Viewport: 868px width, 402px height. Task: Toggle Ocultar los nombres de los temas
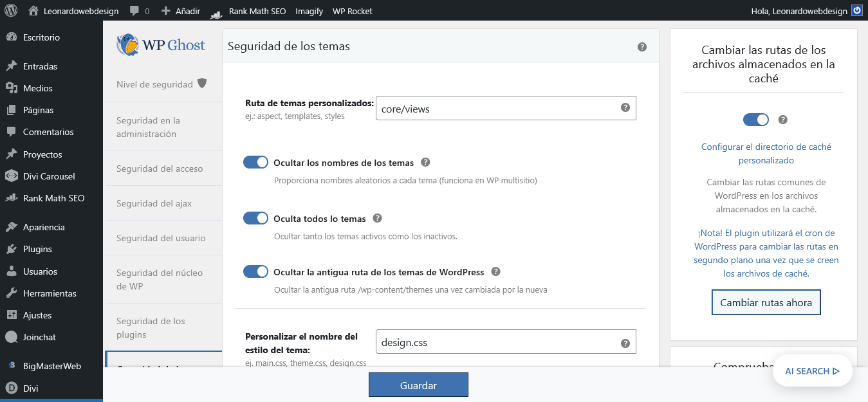[255, 163]
